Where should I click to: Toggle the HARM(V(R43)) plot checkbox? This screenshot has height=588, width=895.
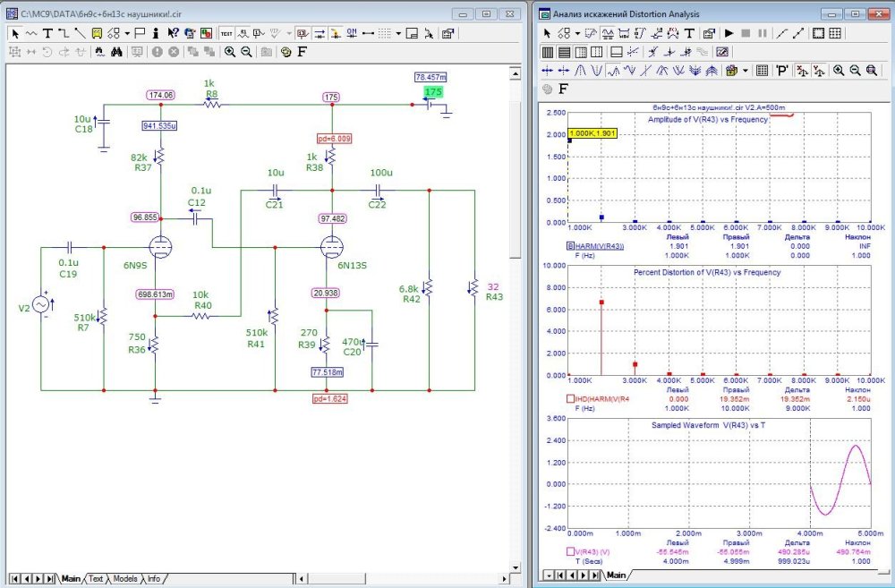click(x=570, y=246)
